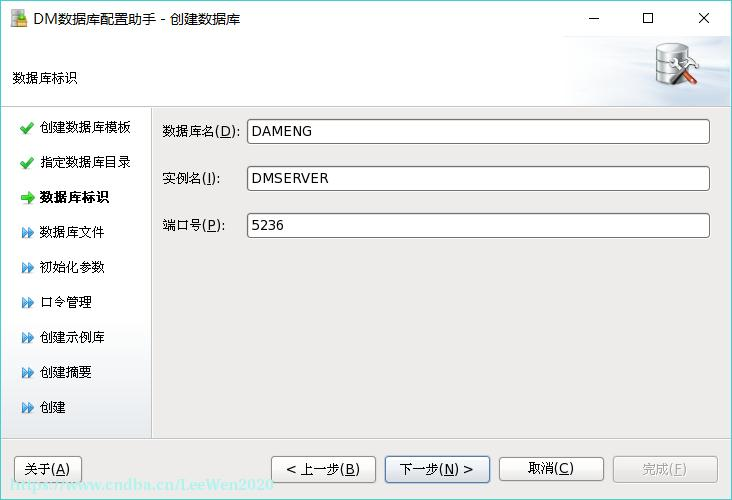The height and width of the screenshot is (500, 732).
Task: Go to the 创建摘要 step
Action: tap(66, 372)
